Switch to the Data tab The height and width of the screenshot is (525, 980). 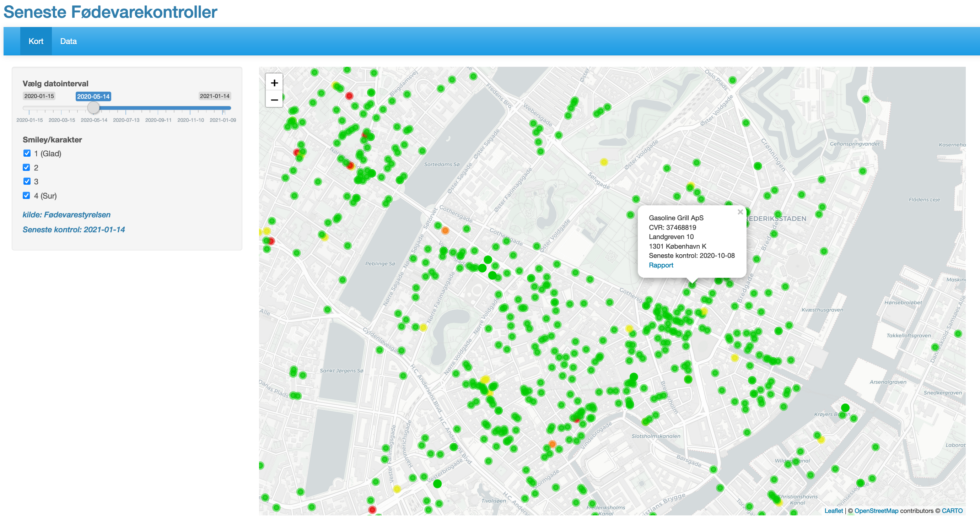click(x=69, y=41)
